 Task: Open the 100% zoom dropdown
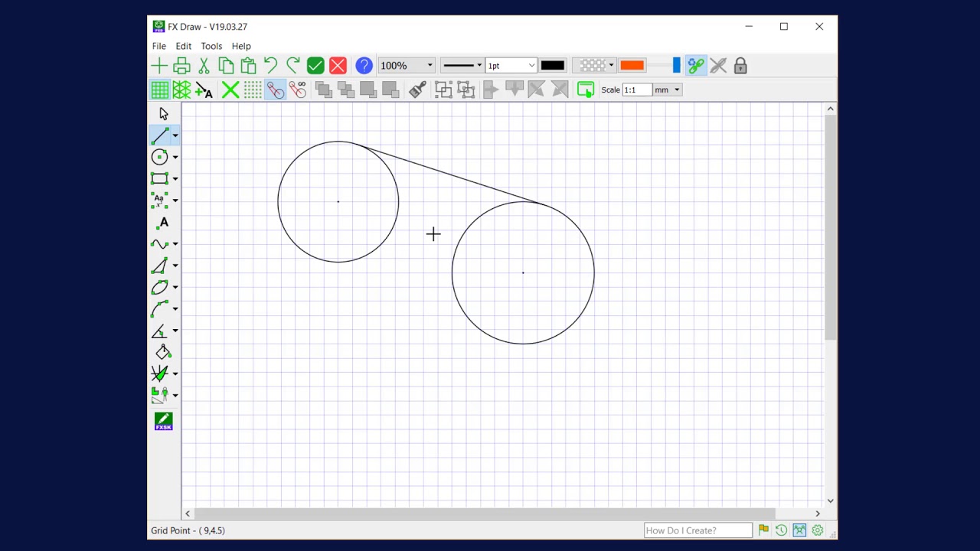click(x=430, y=66)
